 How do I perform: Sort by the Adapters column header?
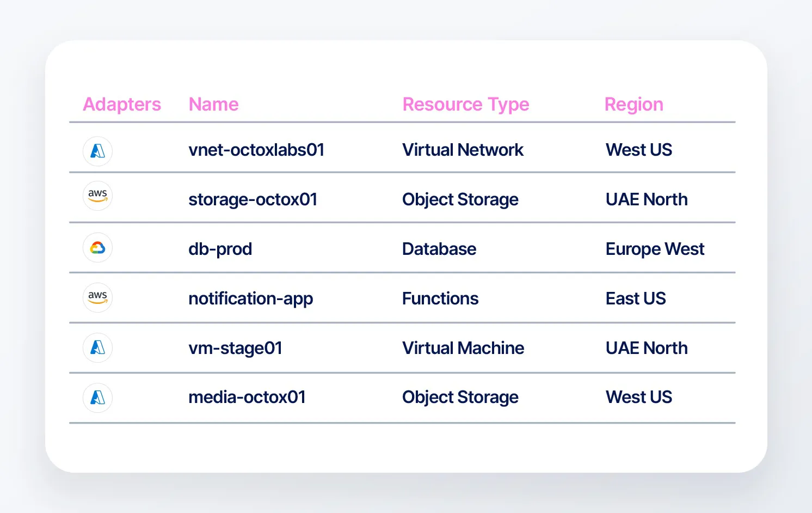(x=122, y=104)
